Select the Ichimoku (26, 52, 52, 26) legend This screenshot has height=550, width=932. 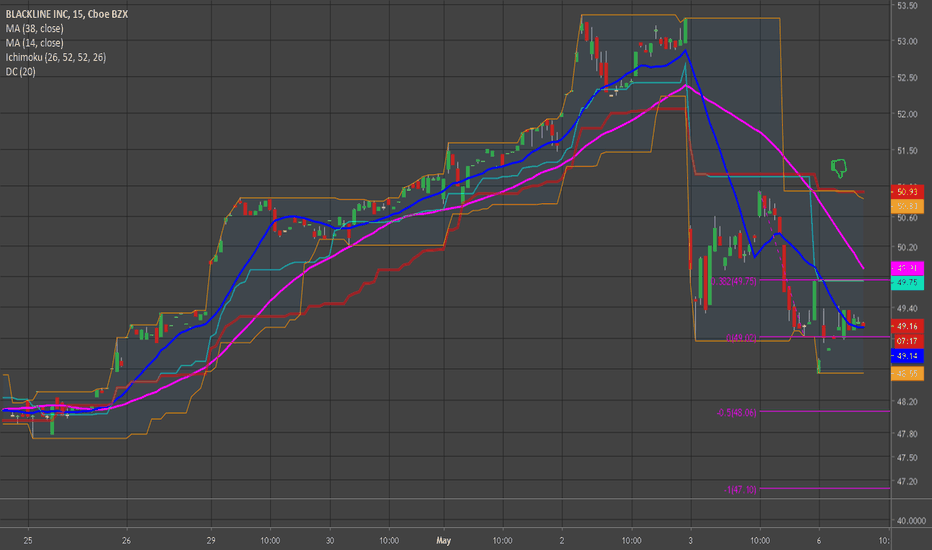[56, 57]
